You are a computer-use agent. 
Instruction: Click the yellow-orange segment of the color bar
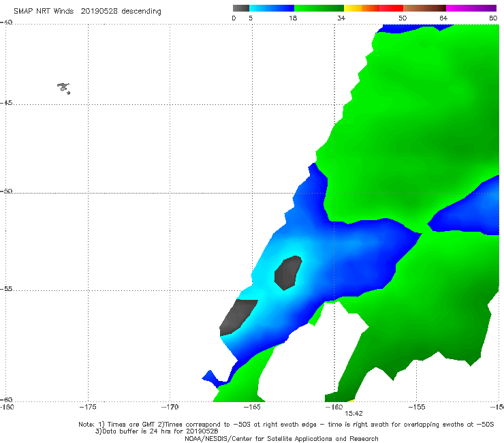[362, 8]
